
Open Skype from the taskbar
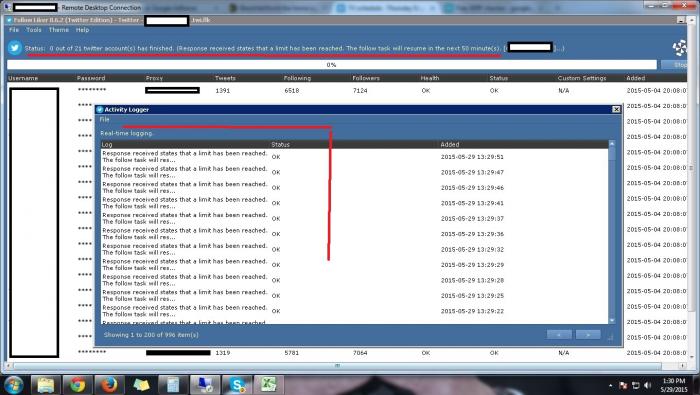237,384
